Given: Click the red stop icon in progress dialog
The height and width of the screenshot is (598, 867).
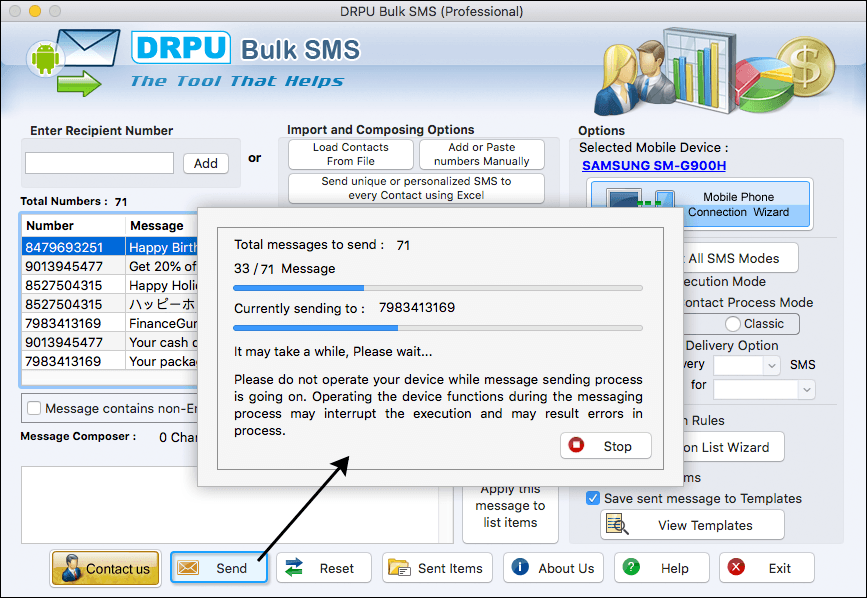Looking at the screenshot, I should 576,445.
